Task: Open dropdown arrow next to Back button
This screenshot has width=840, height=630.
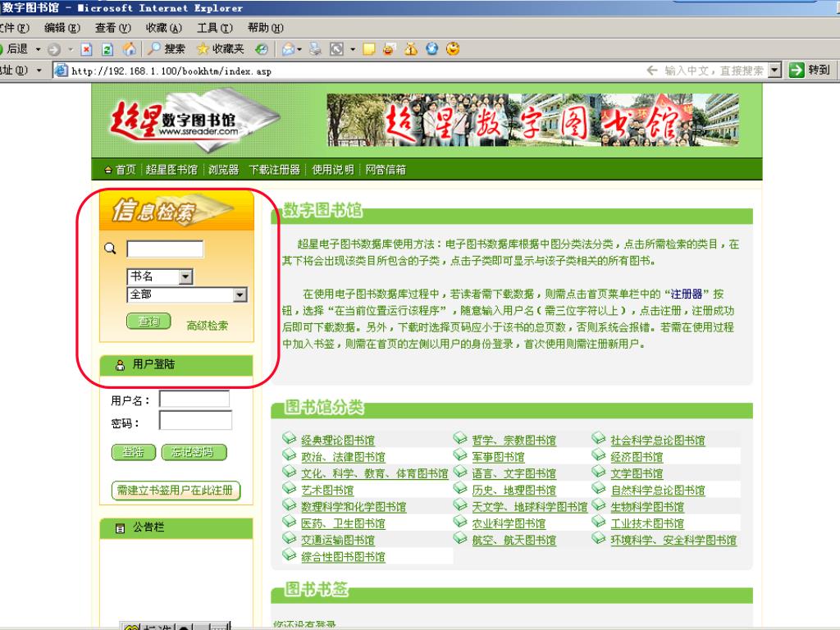Action: [38, 50]
